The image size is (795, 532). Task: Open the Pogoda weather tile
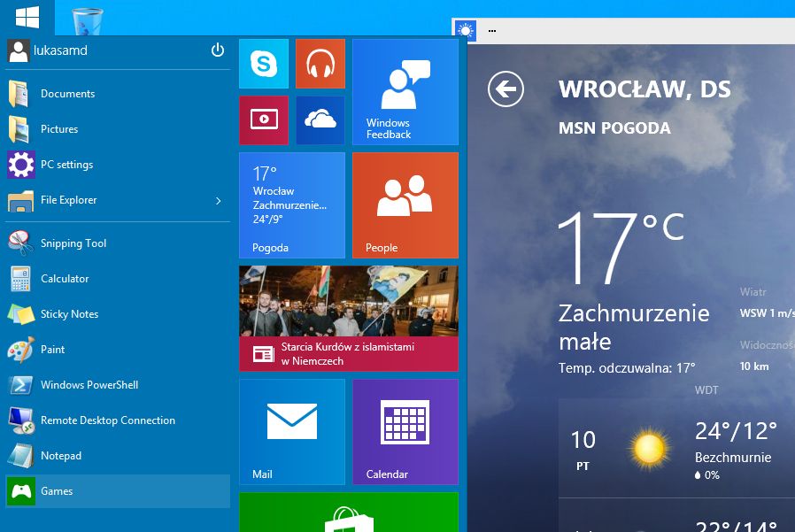click(292, 205)
